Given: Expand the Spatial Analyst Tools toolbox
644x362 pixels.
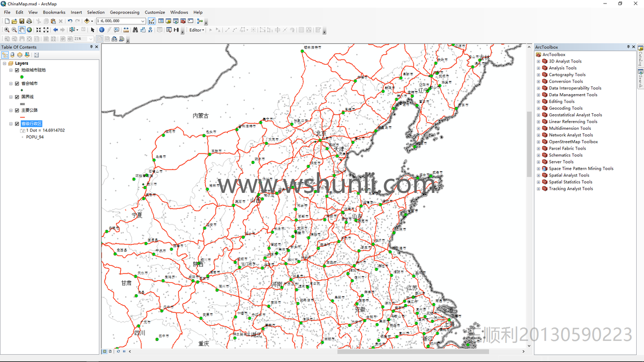Looking at the screenshot, I should coord(538,175).
